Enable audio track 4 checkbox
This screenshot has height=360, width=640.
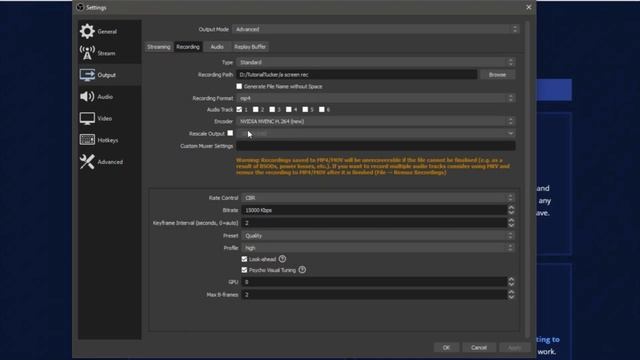(289, 109)
